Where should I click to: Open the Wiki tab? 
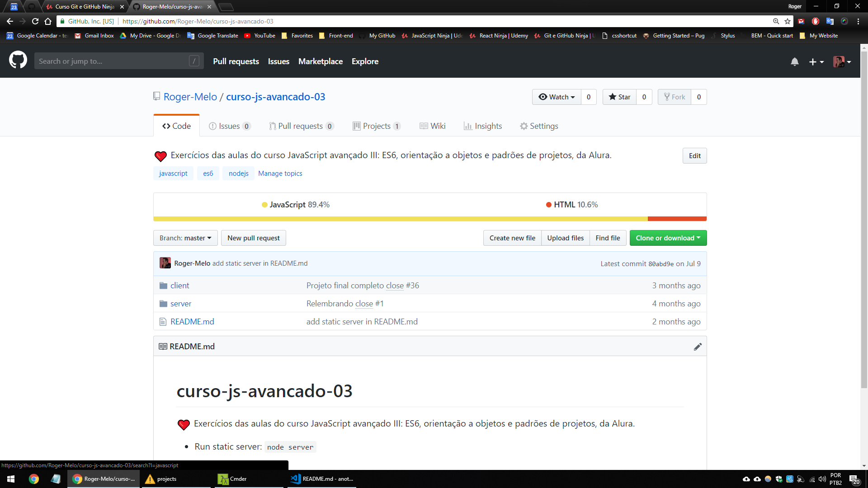click(432, 126)
